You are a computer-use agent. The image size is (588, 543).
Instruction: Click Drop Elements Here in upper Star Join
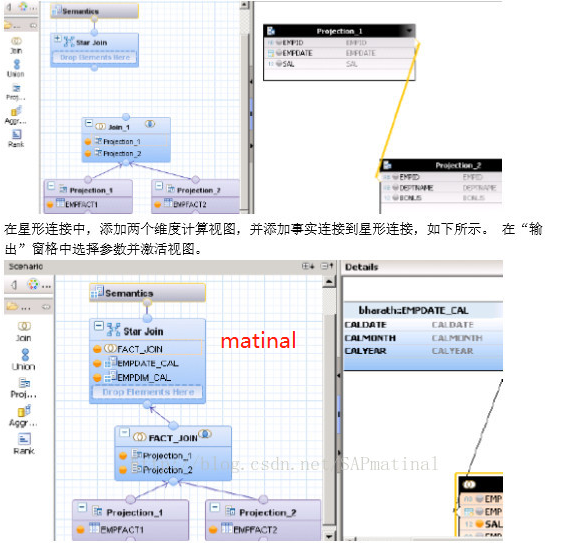tap(94, 57)
